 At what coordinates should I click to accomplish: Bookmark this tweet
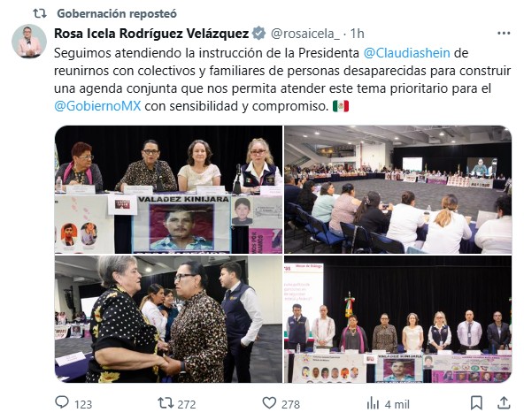(x=476, y=403)
